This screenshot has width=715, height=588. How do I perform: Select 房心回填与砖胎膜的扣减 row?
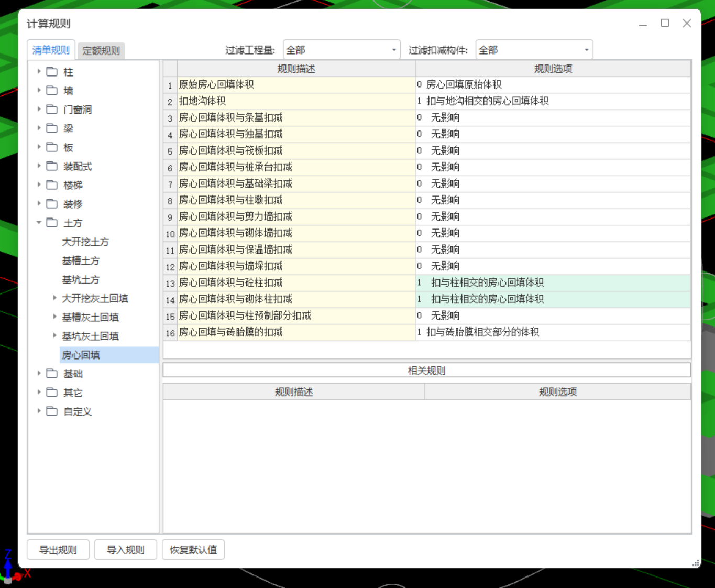tap(296, 332)
